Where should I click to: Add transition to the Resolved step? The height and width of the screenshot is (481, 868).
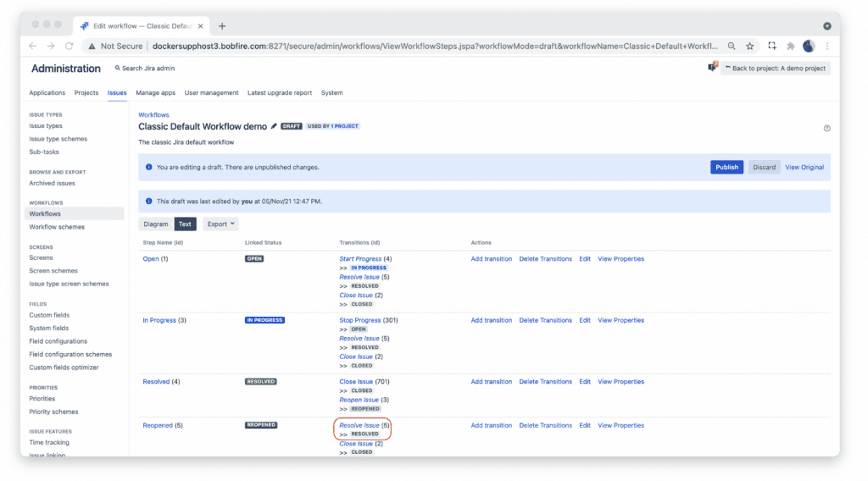point(491,381)
